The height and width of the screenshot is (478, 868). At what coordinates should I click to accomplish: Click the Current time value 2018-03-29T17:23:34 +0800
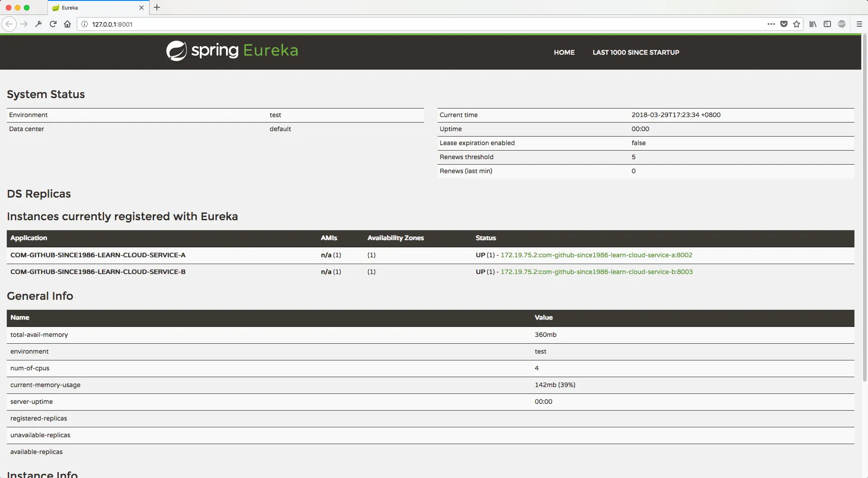coord(676,115)
